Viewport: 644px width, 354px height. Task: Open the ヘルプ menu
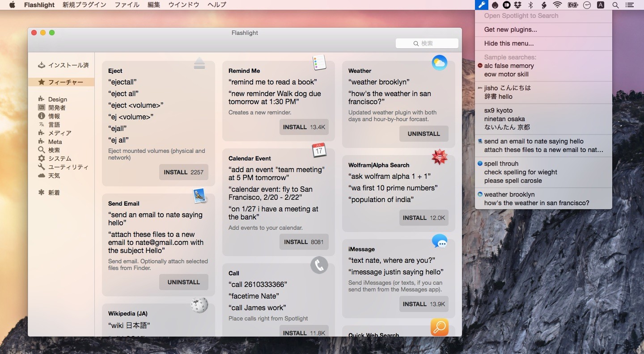pos(217,5)
